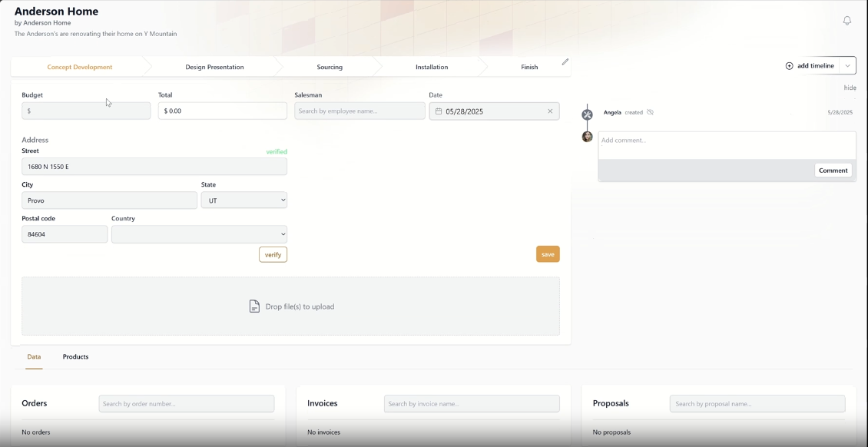
Task: Focus Search by order number field
Action: point(187,404)
